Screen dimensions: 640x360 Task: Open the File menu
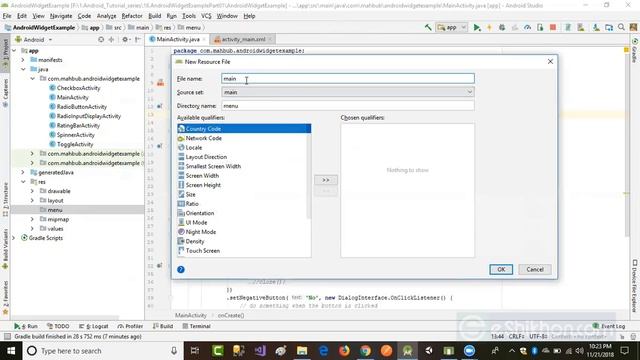pos(7,16)
